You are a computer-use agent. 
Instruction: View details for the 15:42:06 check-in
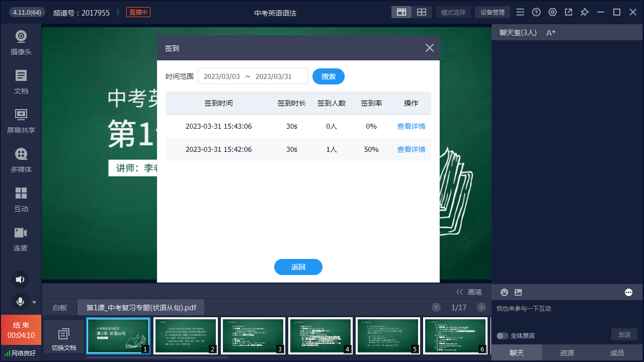[x=411, y=149]
